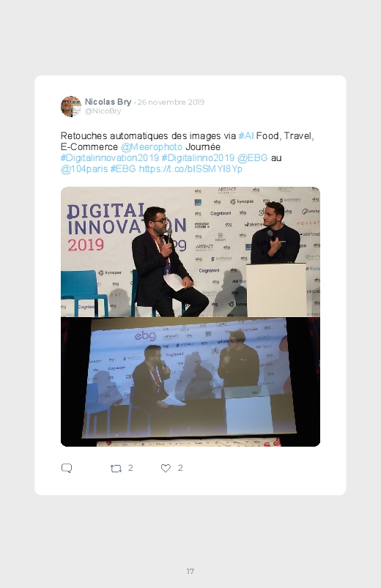Open the @EBG mention

[x=252, y=158]
